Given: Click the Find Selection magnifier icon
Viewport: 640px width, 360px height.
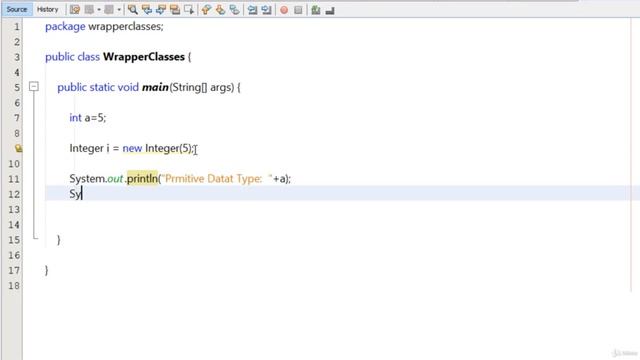Looking at the screenshot, I should tap(133, 10).
